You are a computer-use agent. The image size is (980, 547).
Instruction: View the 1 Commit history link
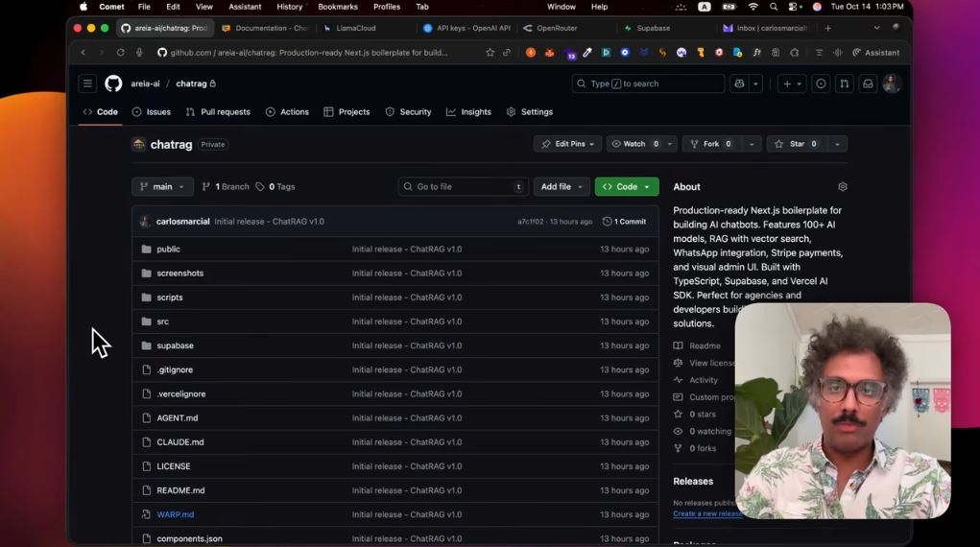pos(624,222)
